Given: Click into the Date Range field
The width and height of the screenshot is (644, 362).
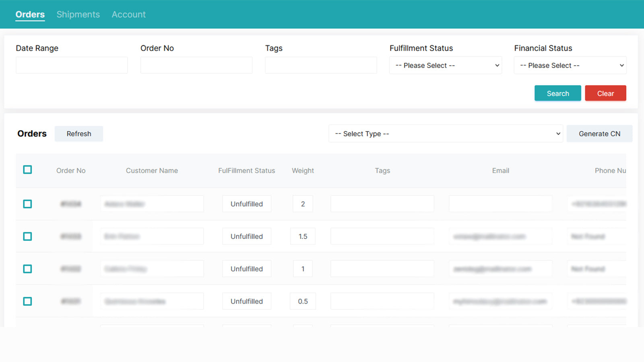Looking at the screenshot, I should click(72, 65).
